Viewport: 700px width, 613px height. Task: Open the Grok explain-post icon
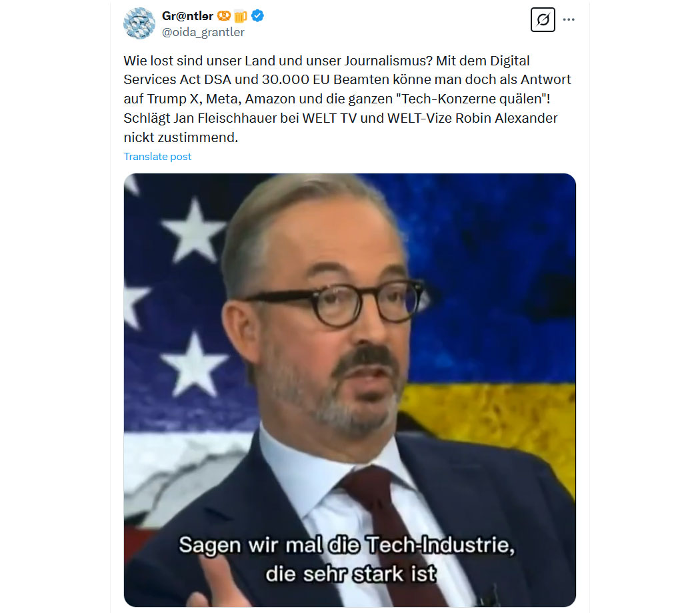pos(543,19)
